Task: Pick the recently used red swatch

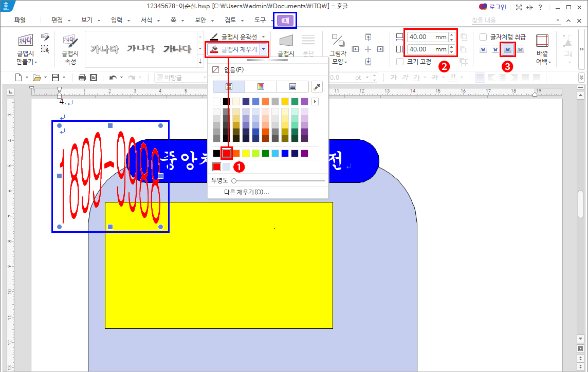Action: pos(217,166)
